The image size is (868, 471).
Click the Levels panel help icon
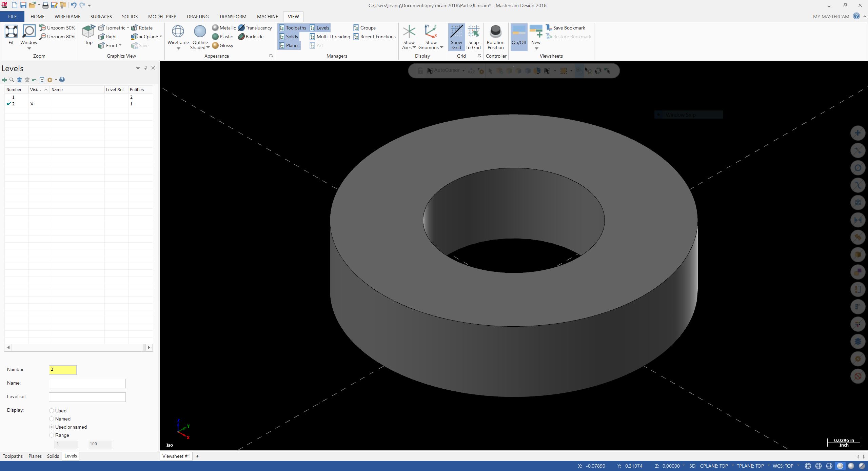[x=62, y=80]
